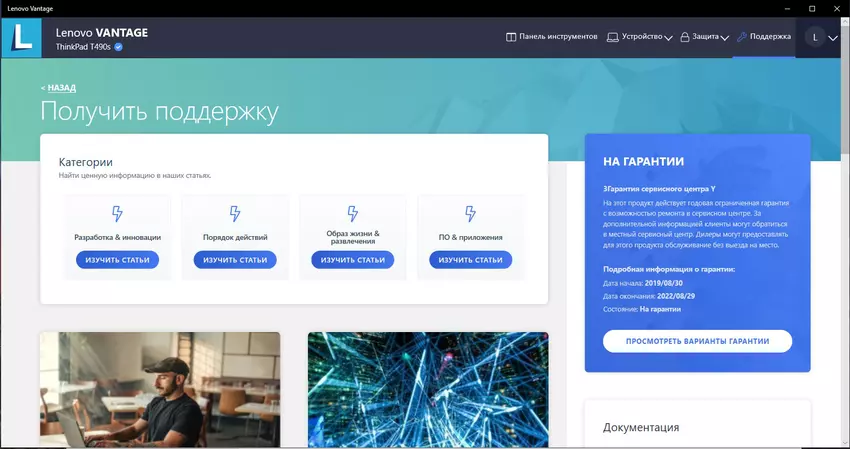Expand the Устройство dropdown menu
Image resolution: width=850 pixels, height=449 pixels.
[x=647, y=37]
